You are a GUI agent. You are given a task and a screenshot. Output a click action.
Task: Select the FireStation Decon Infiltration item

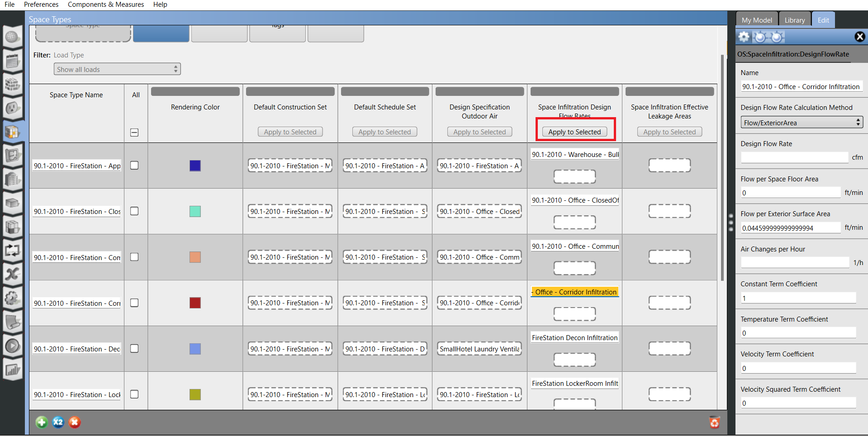pos(574,338)
